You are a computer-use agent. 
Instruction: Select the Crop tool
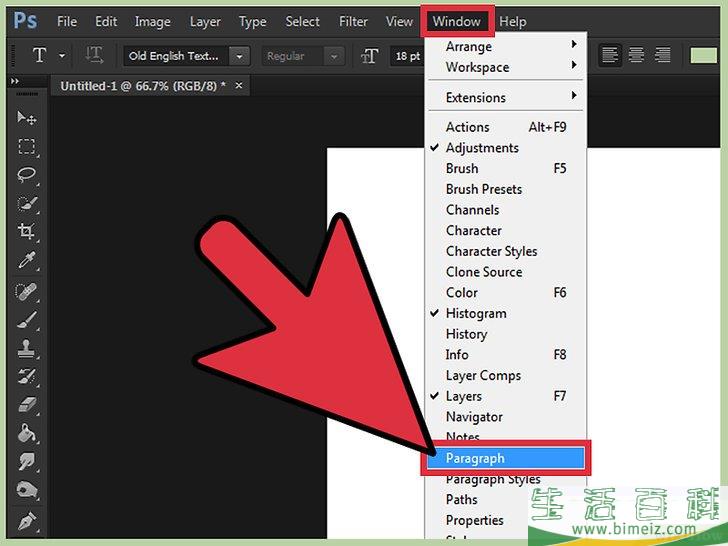(x=26, y=231)
